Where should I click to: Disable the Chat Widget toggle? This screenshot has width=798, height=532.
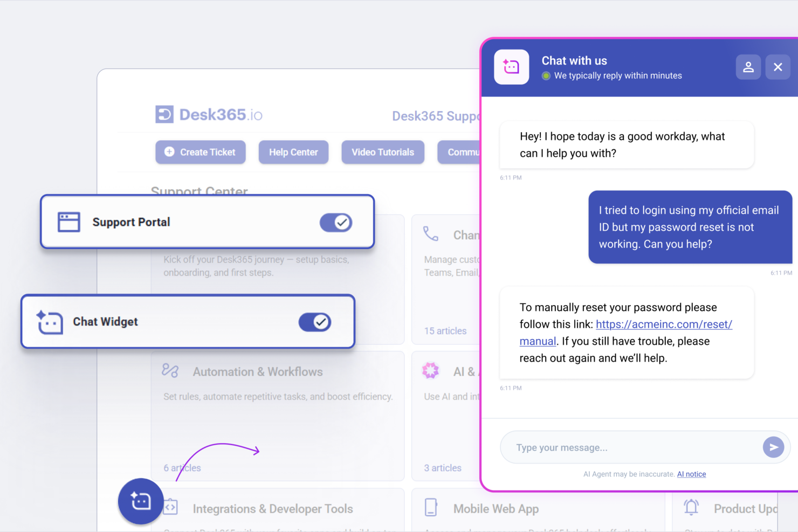(315, 322)
